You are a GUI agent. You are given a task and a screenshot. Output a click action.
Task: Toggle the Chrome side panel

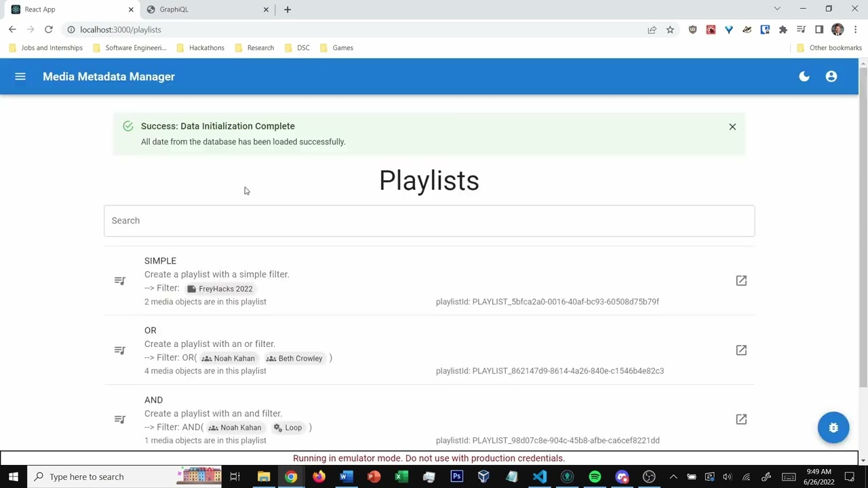pyautogui.click(x=819, y=30)
